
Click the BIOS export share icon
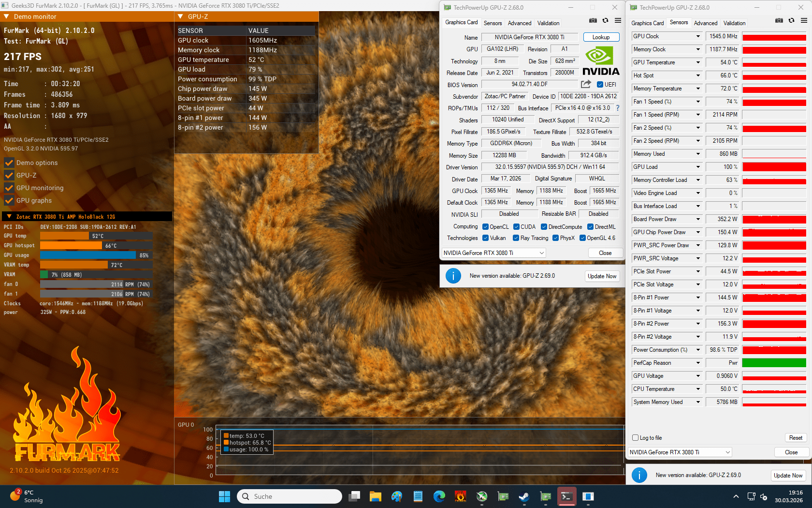[x=586, y=84]
